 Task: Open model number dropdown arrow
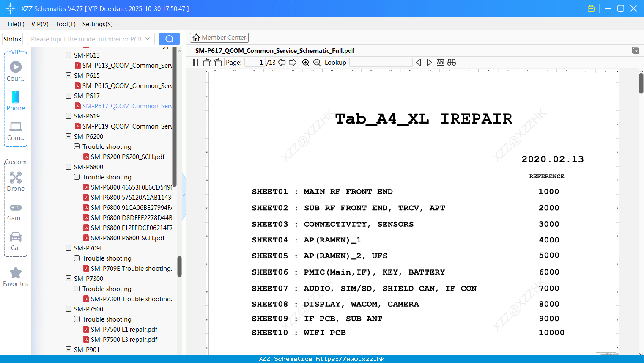148,39
